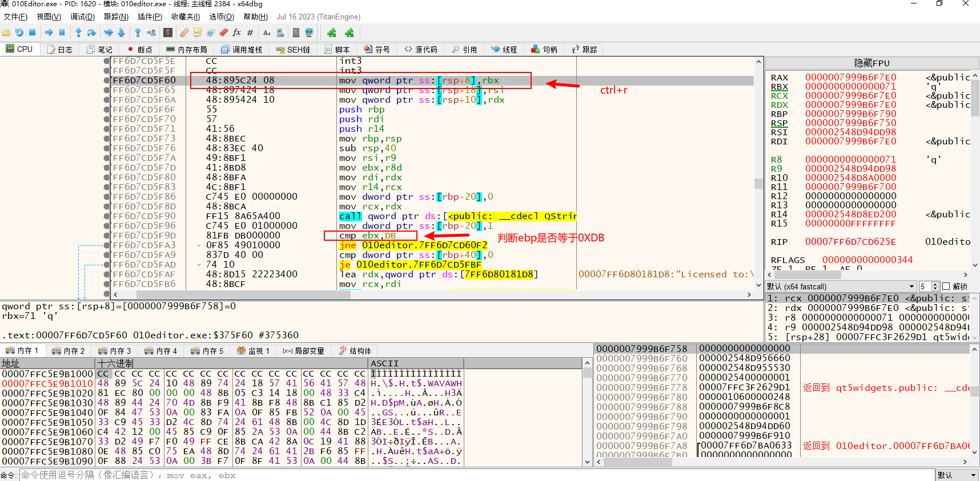Click the 十六进制 column header
Image resolution: width=980 pixels, height=481 pixels.
232,363
